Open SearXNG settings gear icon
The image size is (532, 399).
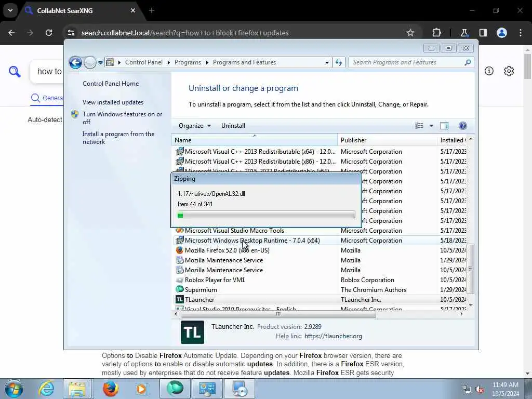point(509,71)
